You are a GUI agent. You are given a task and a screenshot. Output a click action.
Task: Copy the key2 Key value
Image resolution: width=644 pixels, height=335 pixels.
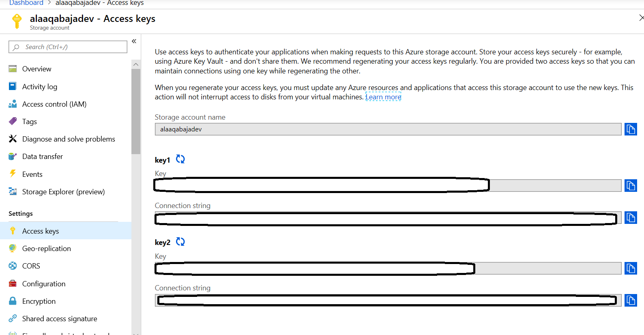[630, 268]
